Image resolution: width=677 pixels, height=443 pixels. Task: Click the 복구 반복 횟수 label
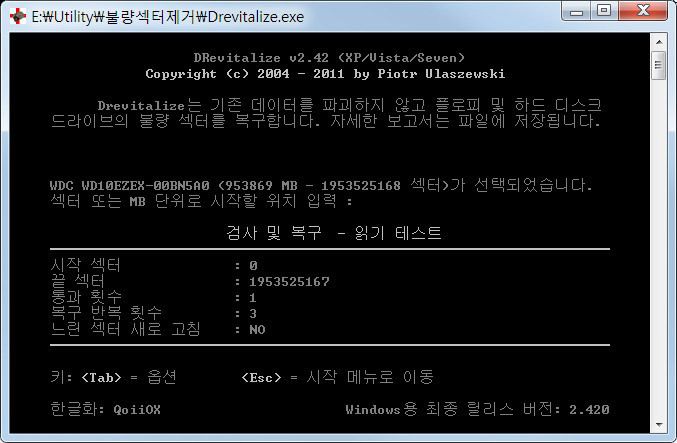coord(106,313)
